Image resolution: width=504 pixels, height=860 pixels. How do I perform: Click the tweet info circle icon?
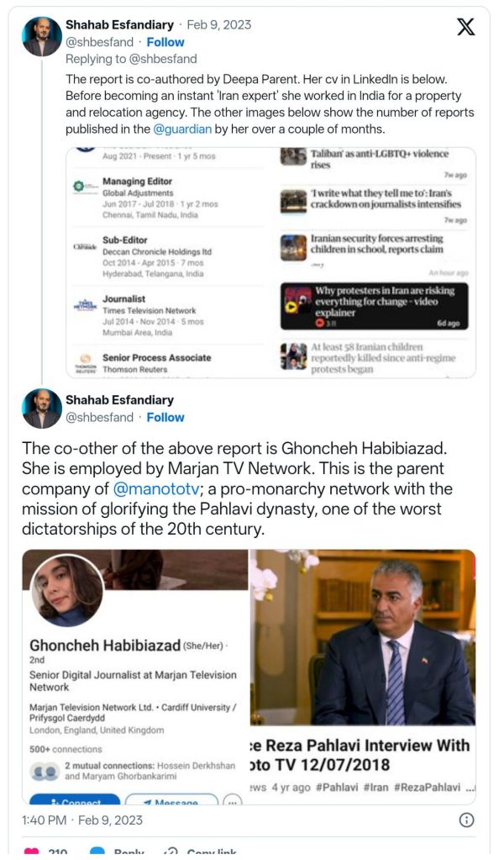pyautogui.click(x=467, y=820)
